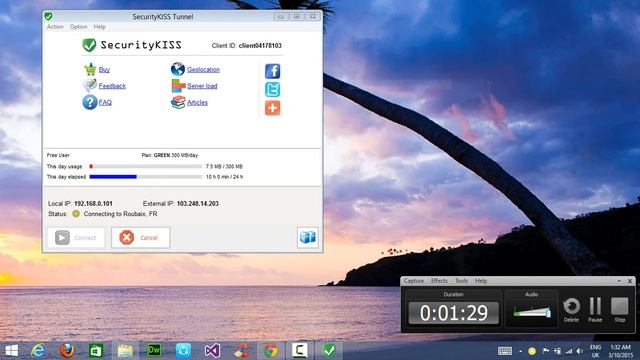Follow the Buy link
Image resolution: width=640 pixels, height=360 pixels.
coord(104,70)
